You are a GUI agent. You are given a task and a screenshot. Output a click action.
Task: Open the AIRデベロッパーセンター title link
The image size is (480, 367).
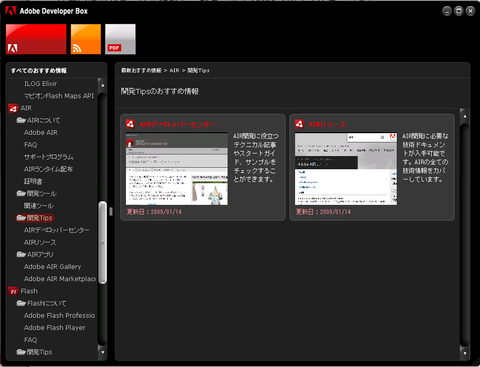[178, 124]
